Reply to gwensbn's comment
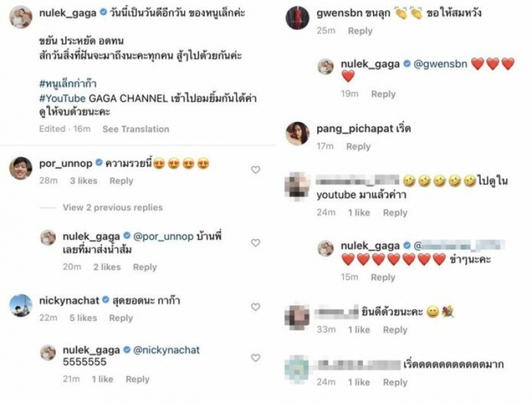The height and width of the screenshot is (402, 532). point(360,31)
